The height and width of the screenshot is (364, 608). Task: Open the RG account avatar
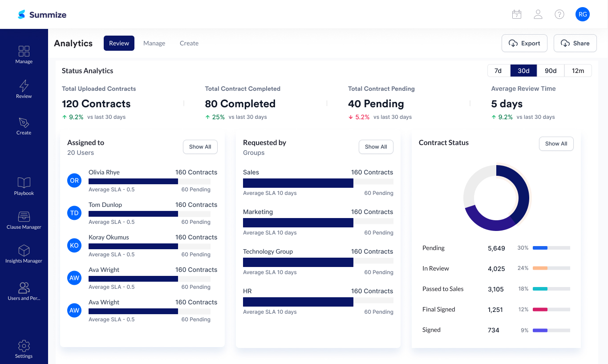583,14
